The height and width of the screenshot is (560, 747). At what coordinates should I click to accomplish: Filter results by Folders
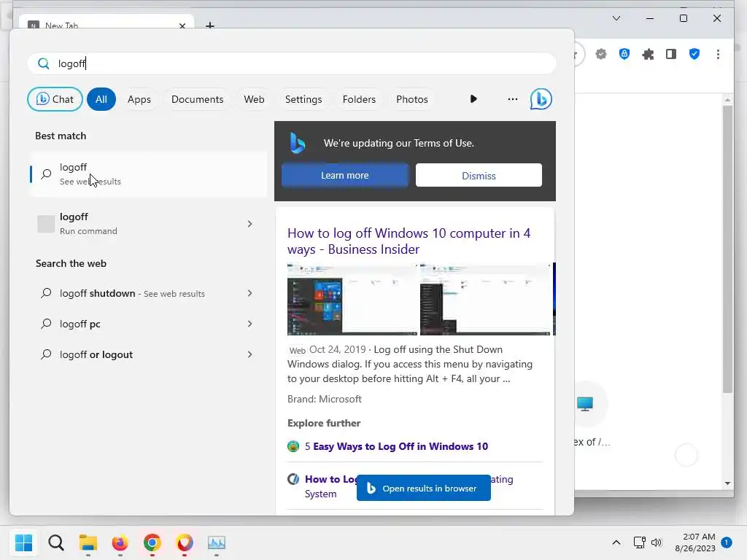coord(359,99)
